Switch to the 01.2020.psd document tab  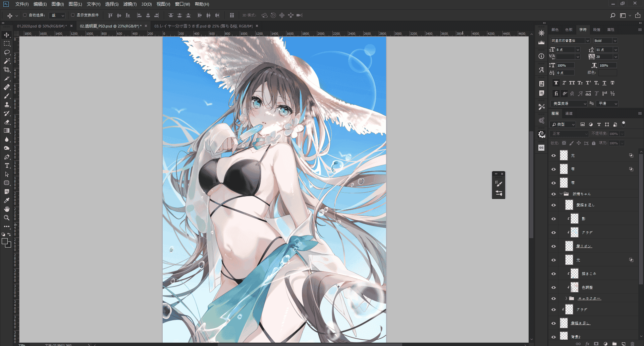(42, 26)
